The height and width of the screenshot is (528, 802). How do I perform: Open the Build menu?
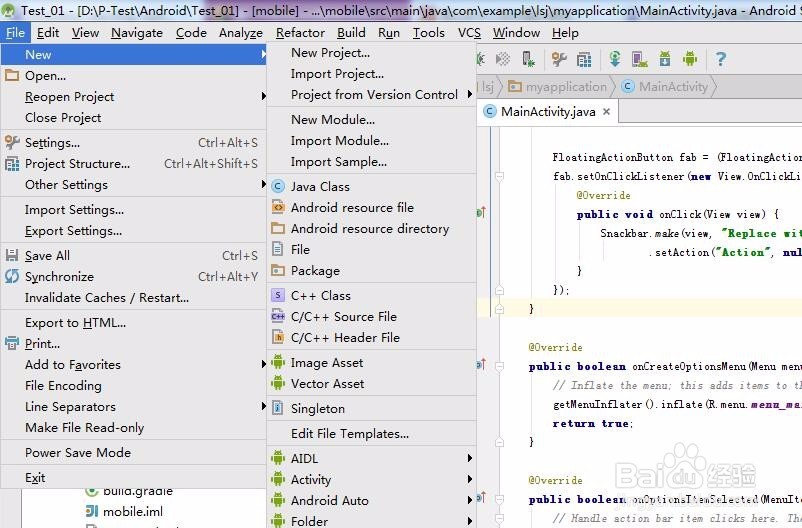pyautogui.click(x=351, y=33)
